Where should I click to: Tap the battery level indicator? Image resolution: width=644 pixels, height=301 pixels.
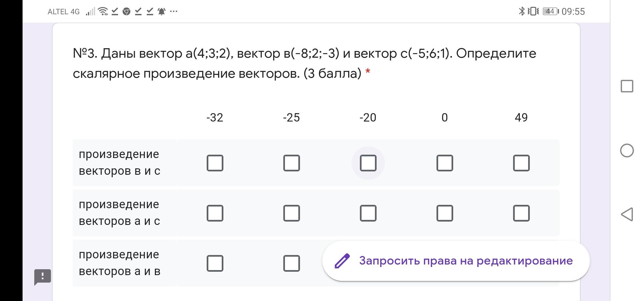550,11
